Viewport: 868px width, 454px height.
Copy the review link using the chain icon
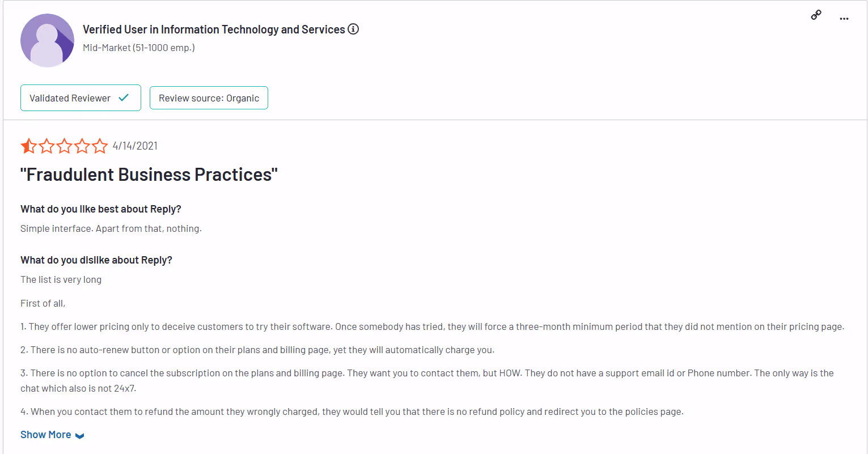click(x=816, y=14)
